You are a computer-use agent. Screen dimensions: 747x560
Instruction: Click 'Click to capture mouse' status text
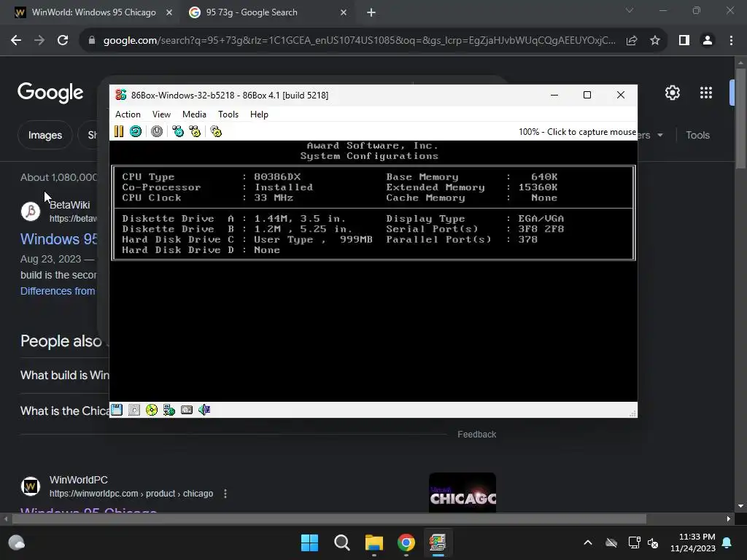tap(577, 132)
